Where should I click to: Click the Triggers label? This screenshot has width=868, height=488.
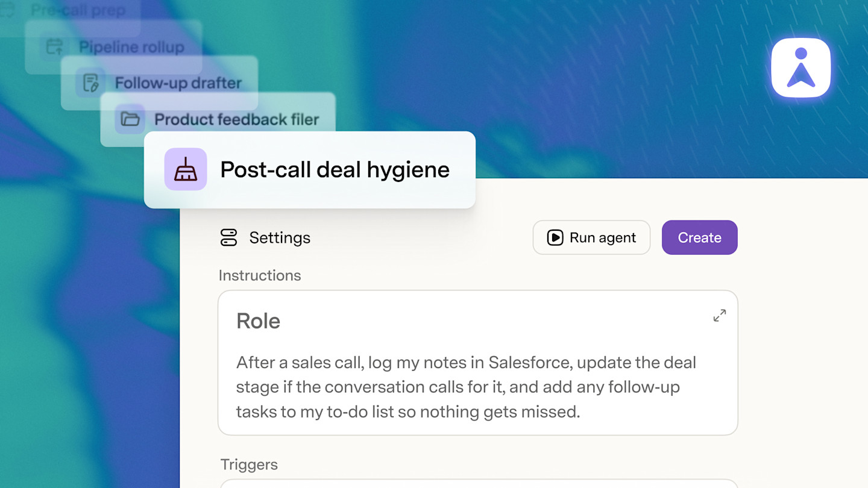click(x=249, y=465)
